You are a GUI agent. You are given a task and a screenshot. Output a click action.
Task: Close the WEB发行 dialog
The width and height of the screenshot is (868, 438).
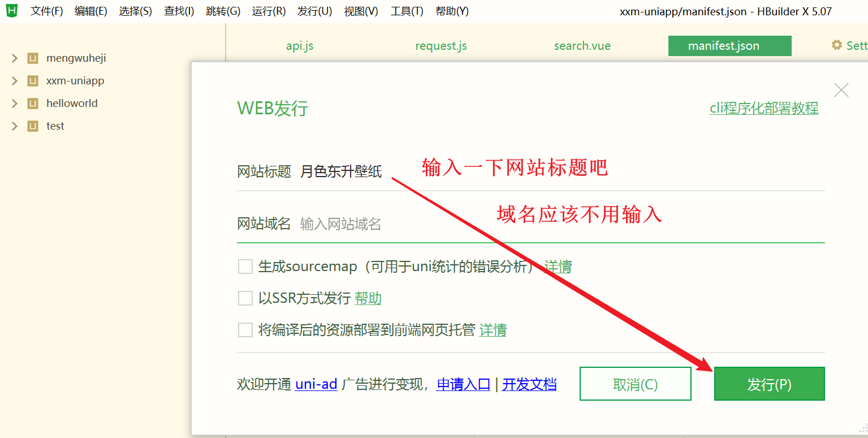click(841, 90)
